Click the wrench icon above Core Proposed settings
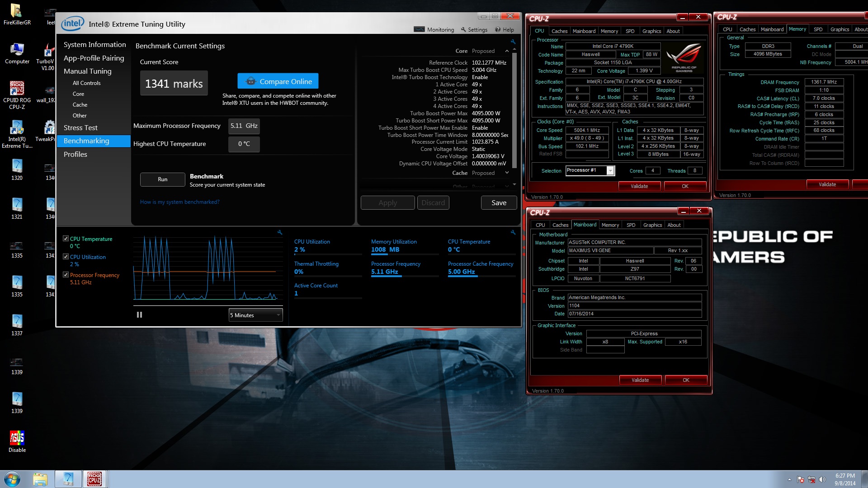Viewport: 868px width, 488px height. pos(513,42)
